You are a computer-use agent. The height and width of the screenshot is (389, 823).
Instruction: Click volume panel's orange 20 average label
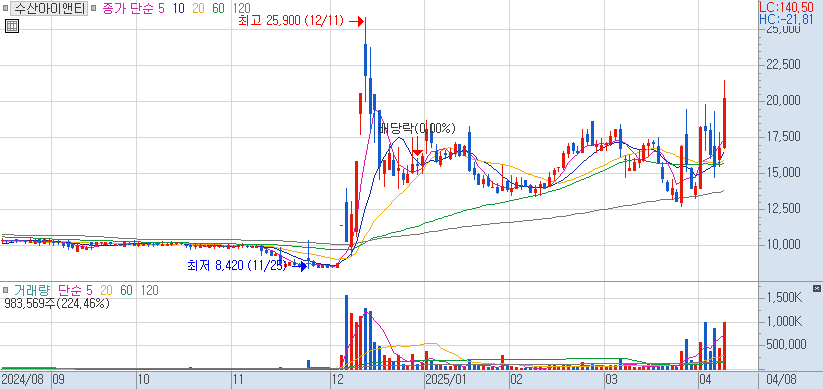(107, 290)
